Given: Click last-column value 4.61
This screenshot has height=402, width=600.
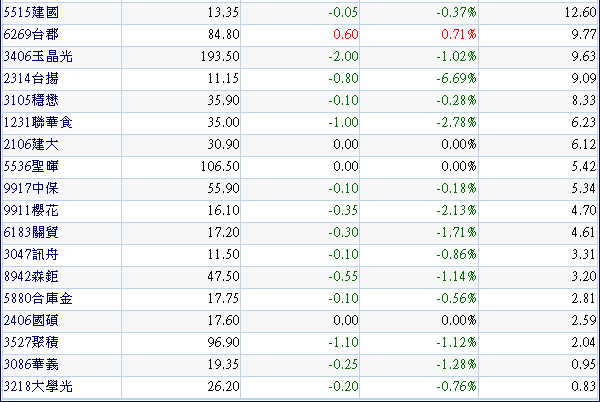Looking at the screenshot, I should tap(584, 233).
